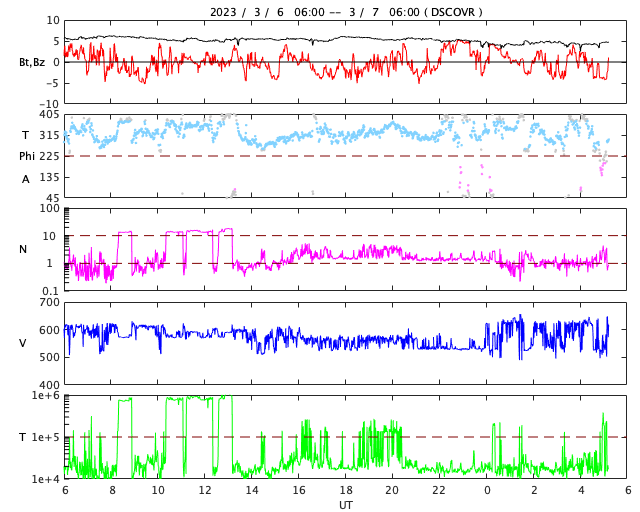This screenshot has height=512, width=640.
Task: Select the T label above Phi
Action: [26, 135]
